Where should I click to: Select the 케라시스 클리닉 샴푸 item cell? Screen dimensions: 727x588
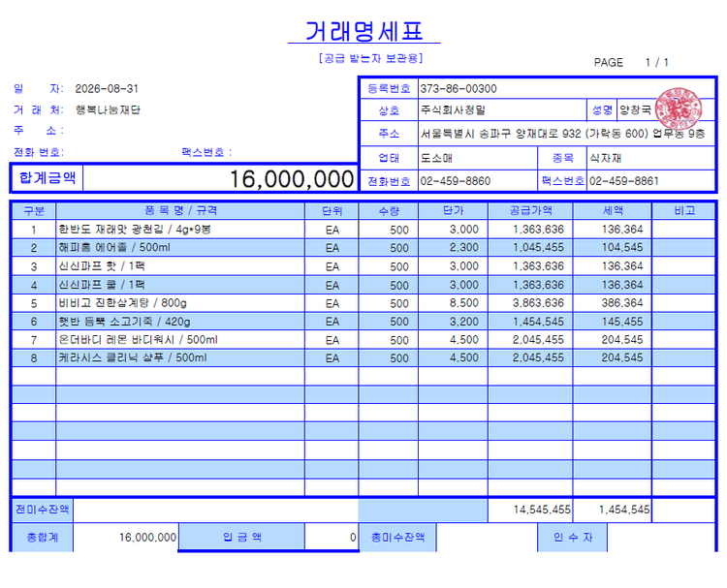[x=180, y=358]
